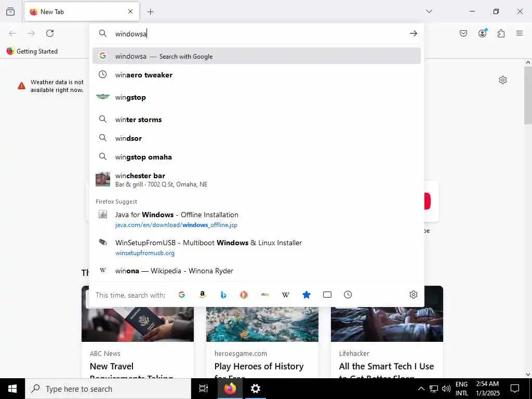This screenshot has height=399, width=532.
Task: Select 'winaero tweaker' history suggestion
Action: tap(257, 75)
